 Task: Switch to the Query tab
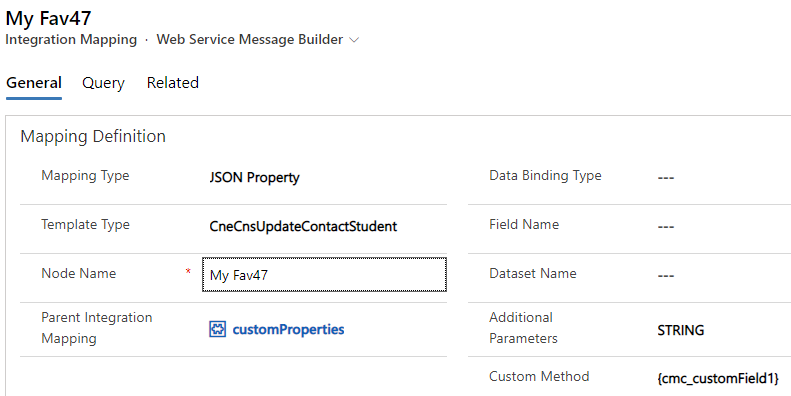click(x=103, y=83)
